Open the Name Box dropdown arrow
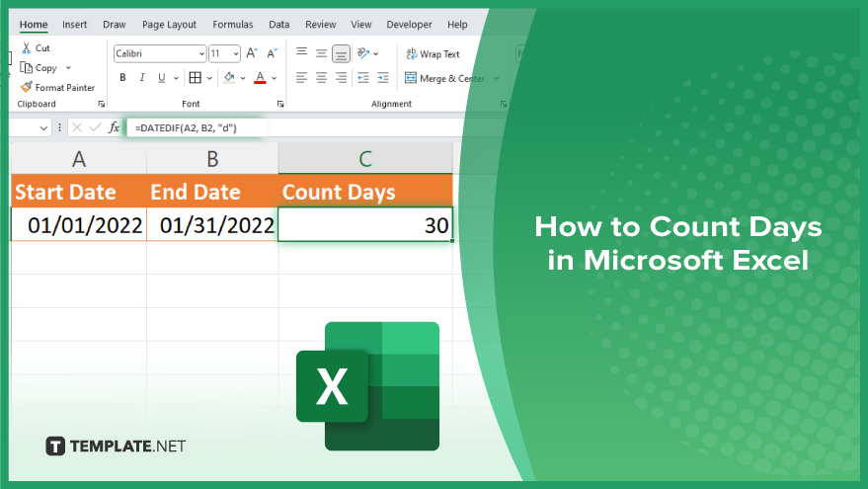 [x=43, y=127]
